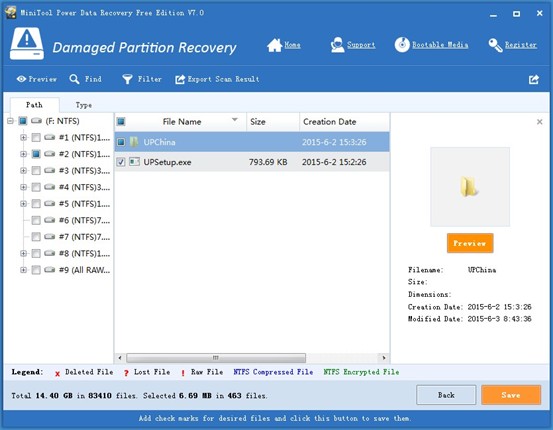Click the drive icon of partition #1

50,137
